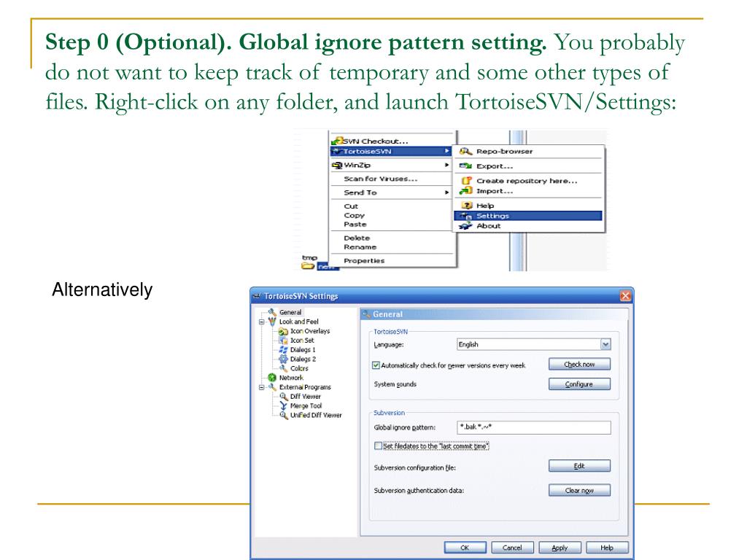Choose Delete from context menu

[x=357, y=238]
